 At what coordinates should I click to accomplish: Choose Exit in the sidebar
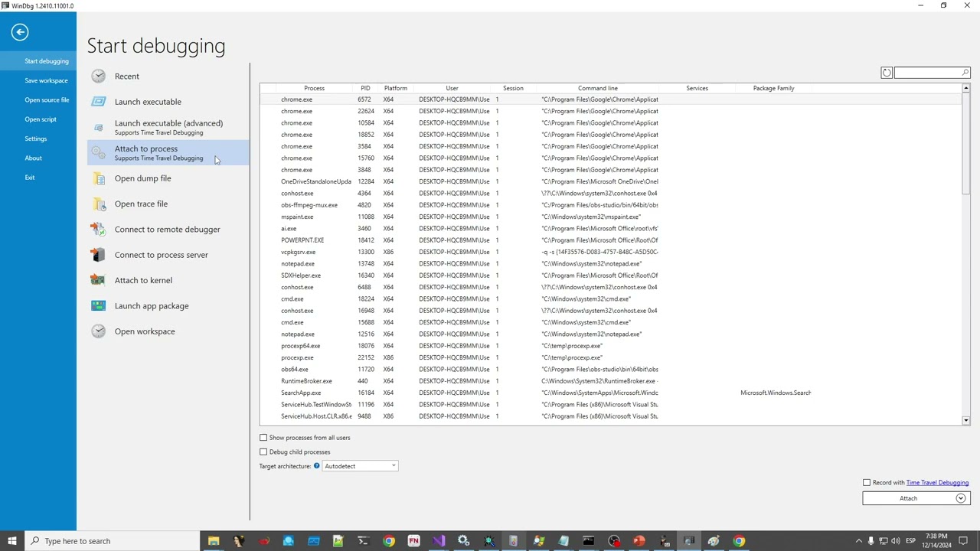(x=38, y=178)
